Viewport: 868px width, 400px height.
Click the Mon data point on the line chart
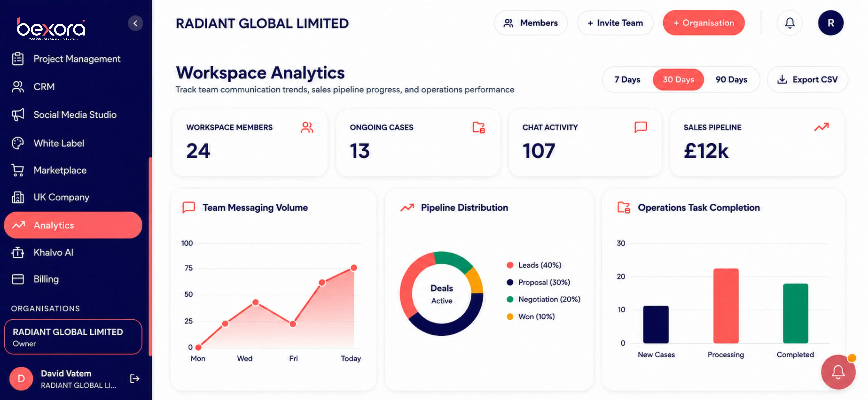[198, 347]
